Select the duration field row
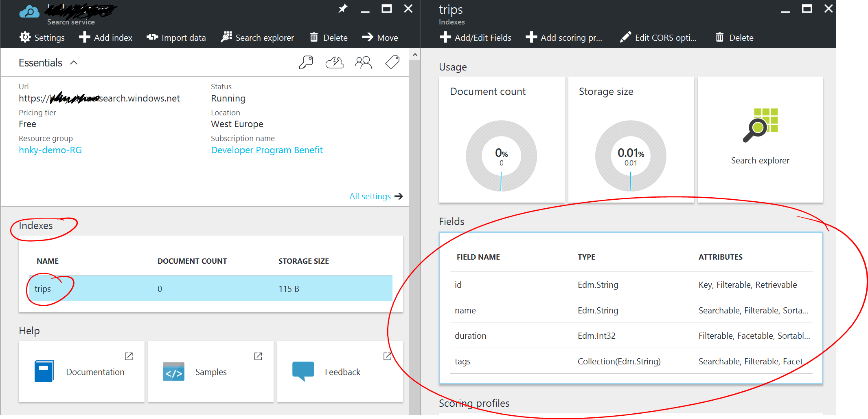The image size is (868, 419). click(x=631, y=335)
